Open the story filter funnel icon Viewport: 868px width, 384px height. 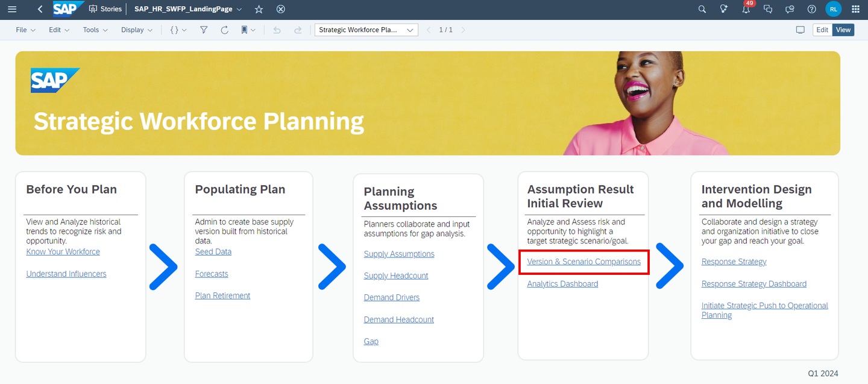coord(204,30)
